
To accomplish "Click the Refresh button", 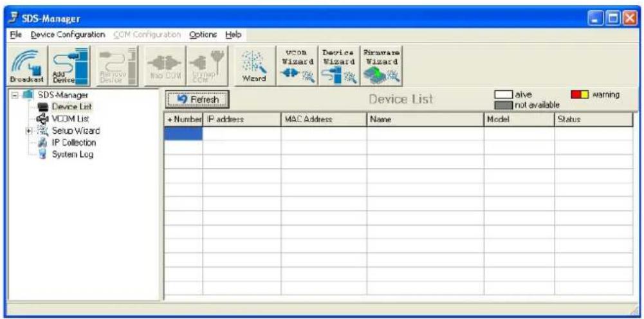I will click(x=197, y=100).
